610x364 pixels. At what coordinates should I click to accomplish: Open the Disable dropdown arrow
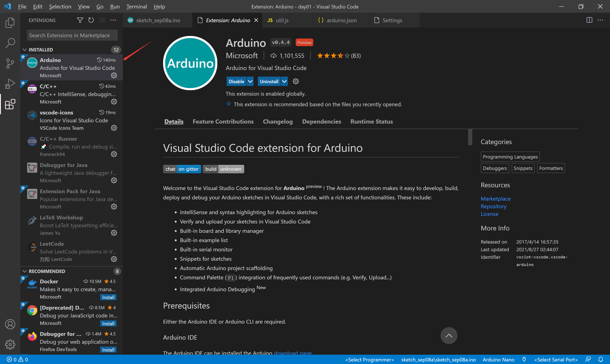[x=250, y=81]
